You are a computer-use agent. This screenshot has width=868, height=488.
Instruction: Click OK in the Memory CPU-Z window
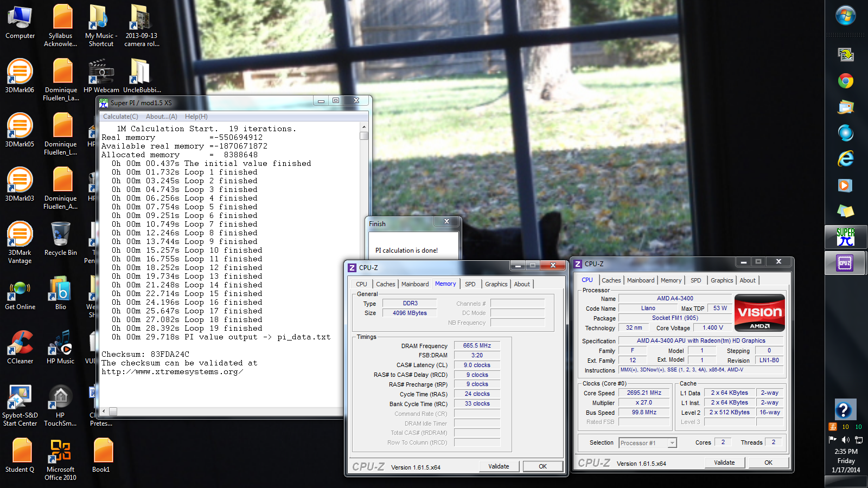[x=542, y=466]
